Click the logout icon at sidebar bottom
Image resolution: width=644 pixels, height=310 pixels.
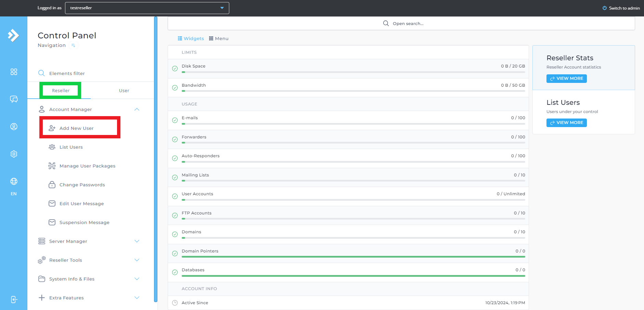14,300
